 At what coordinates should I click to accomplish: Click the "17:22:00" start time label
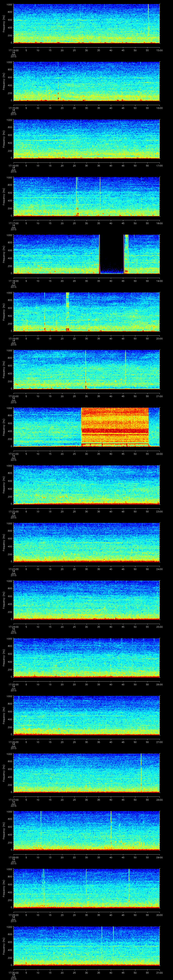(13, 512)
